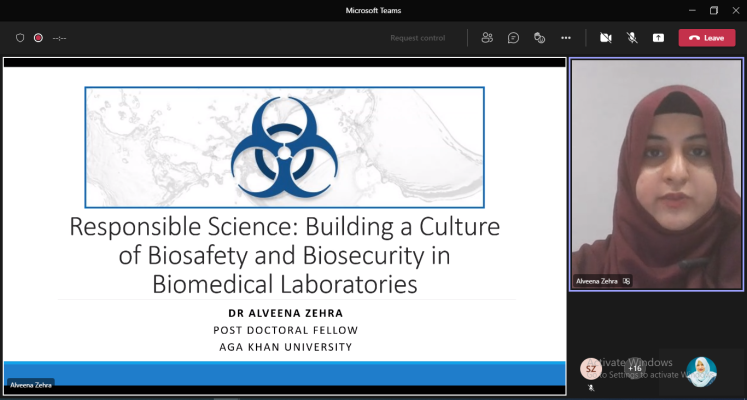747x400 pixels.
Task: Expand the More actions ellipsis menu
Action: [x=566, y=38]
